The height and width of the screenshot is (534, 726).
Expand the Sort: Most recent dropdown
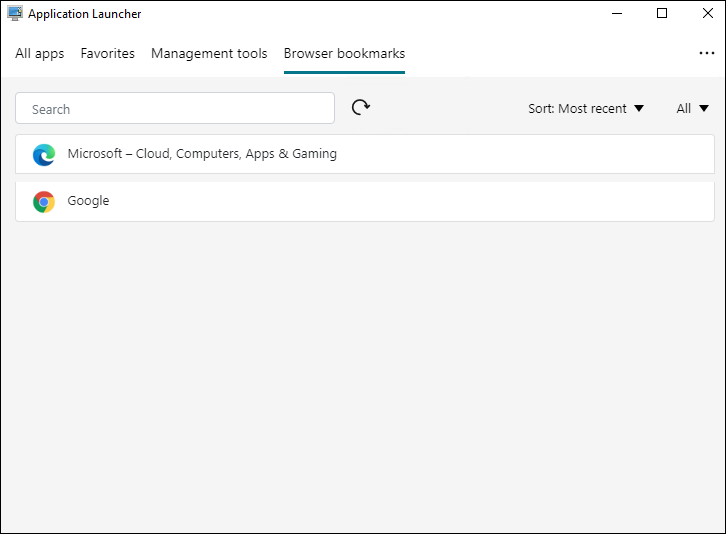(585, 109)
